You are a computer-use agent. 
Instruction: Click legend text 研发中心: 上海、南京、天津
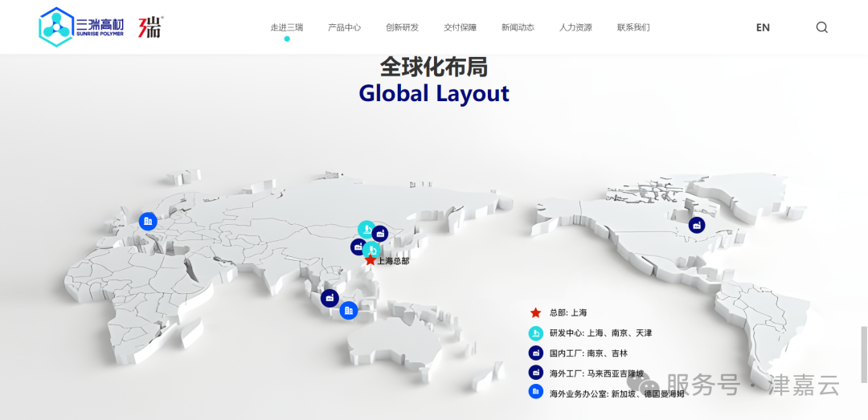(601, 333)
